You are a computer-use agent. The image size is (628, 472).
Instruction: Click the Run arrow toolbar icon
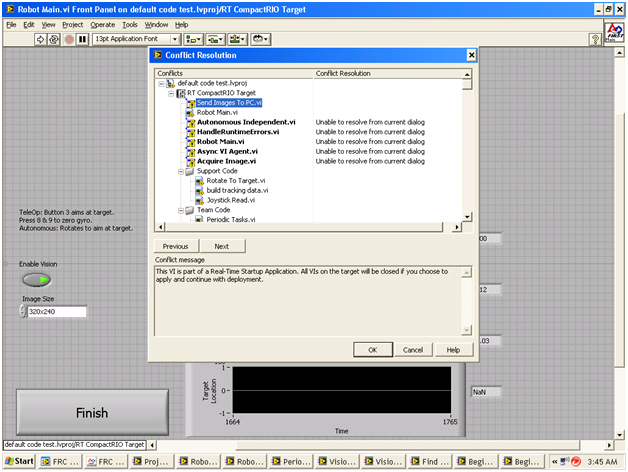40,39
